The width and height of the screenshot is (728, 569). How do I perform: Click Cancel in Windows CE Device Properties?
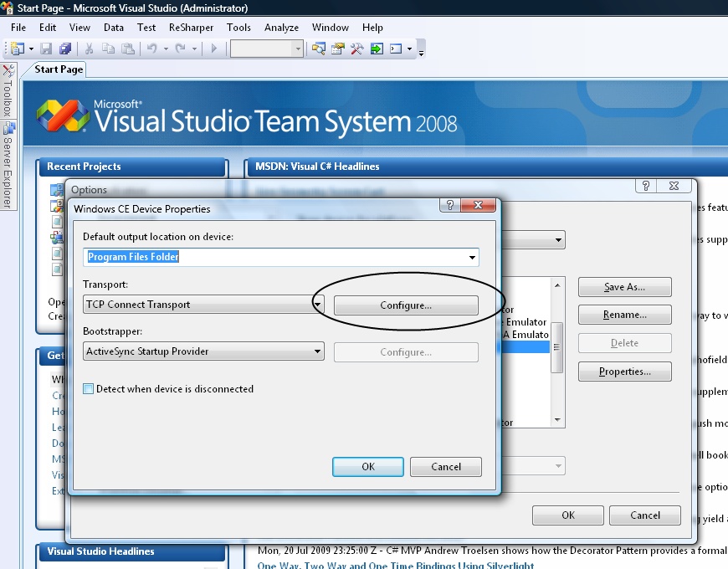pos(446,466)
